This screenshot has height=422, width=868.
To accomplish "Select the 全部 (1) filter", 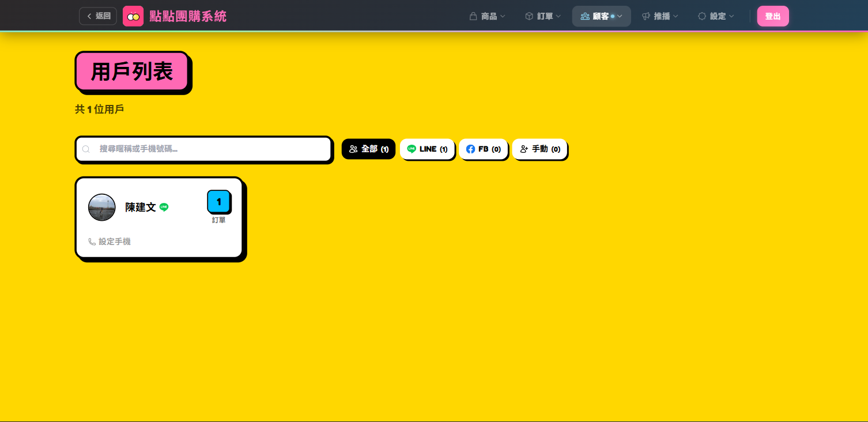I will click(x=368, y=149).
